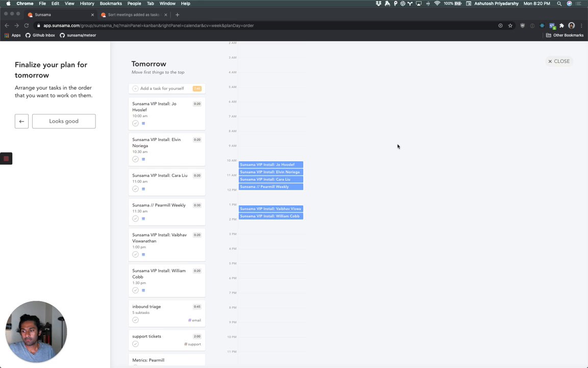Reload the page in Chrome
This screenshot has height=368, width=588.
[26, 26]
